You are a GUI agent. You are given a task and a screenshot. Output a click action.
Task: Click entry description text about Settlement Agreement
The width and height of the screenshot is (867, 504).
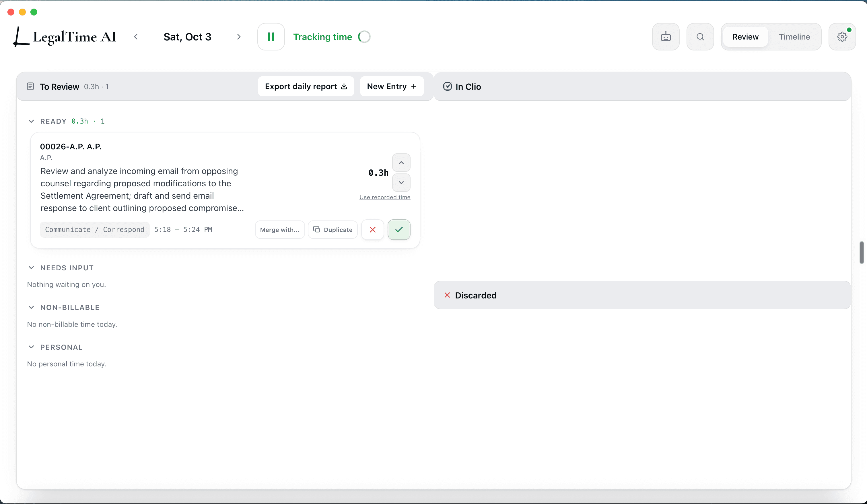coord(142,190)
